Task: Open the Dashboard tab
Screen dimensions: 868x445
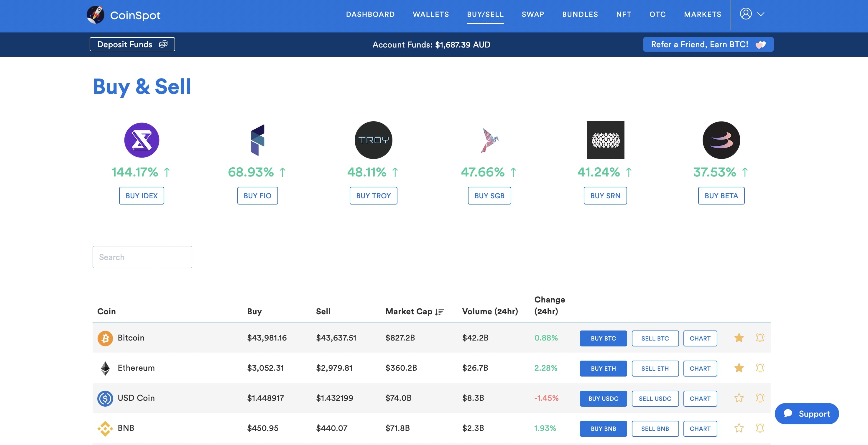Action: [x=370, y=14]
